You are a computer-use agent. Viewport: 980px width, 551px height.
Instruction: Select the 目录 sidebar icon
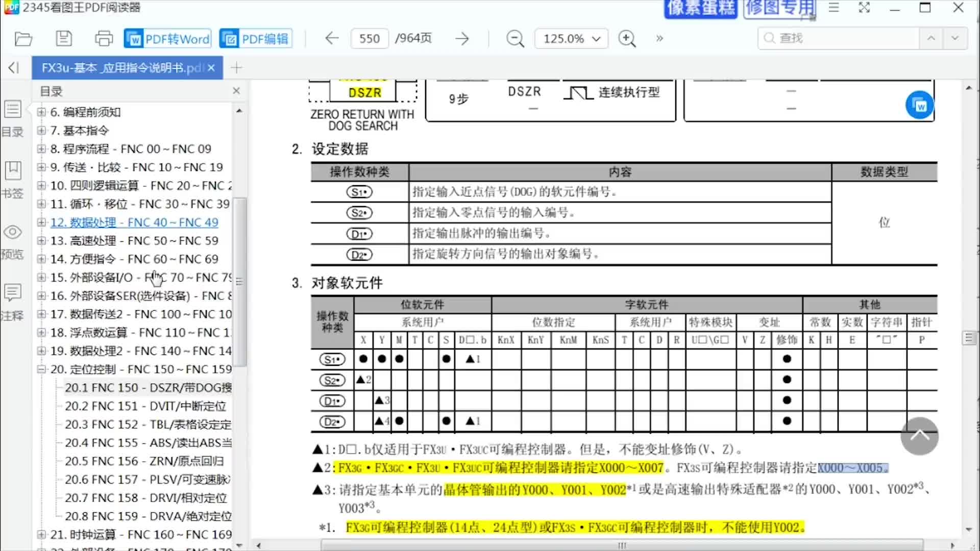click(13, 119)
